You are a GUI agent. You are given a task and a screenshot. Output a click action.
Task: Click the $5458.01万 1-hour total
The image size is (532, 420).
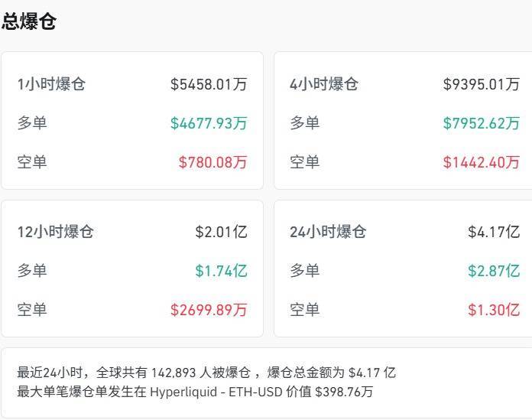209,84
